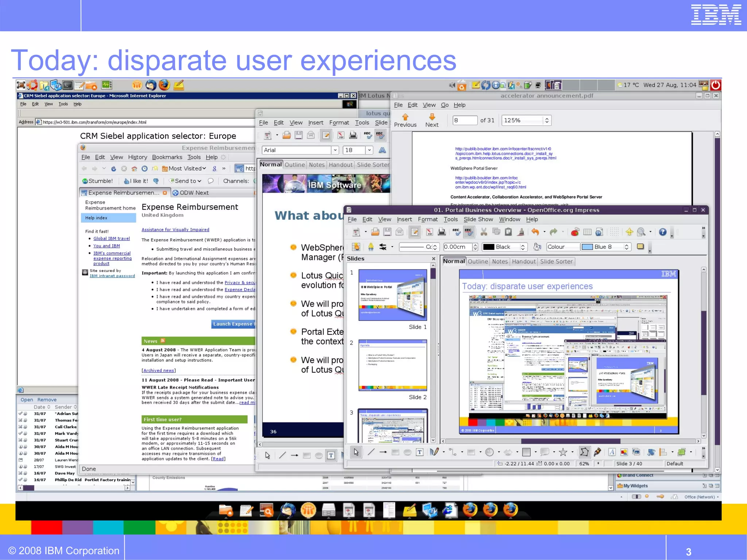Toggle AutoSpellcheck in Lotus presentation window

tap(380, 135)
